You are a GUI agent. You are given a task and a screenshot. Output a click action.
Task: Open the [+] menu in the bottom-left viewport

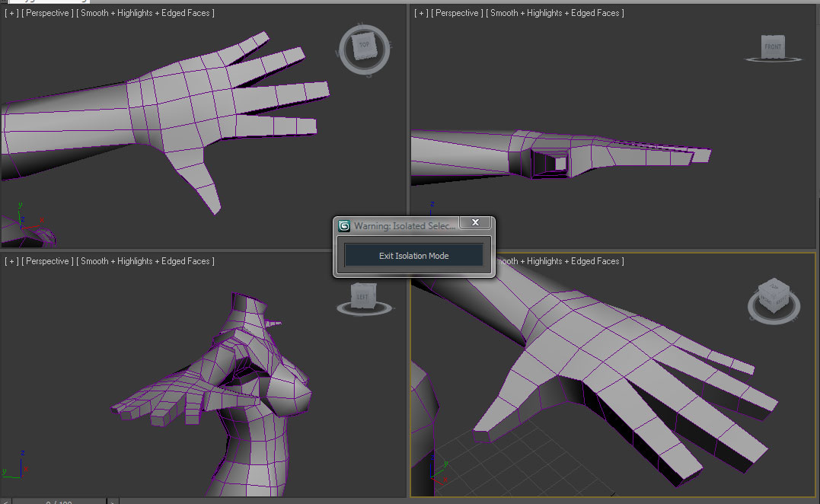coord(11,261)
